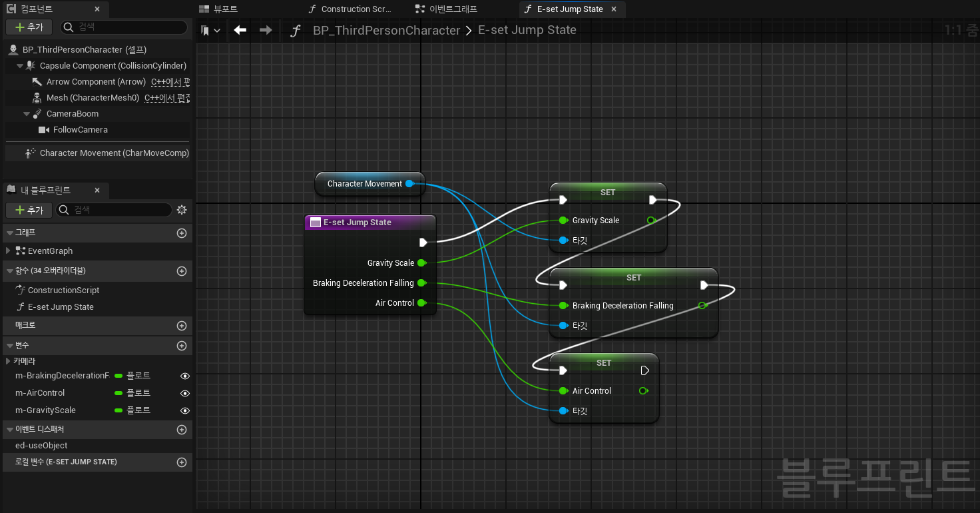Add a new event dispatcher with plus
980x513 pixels.
[182, 430]
